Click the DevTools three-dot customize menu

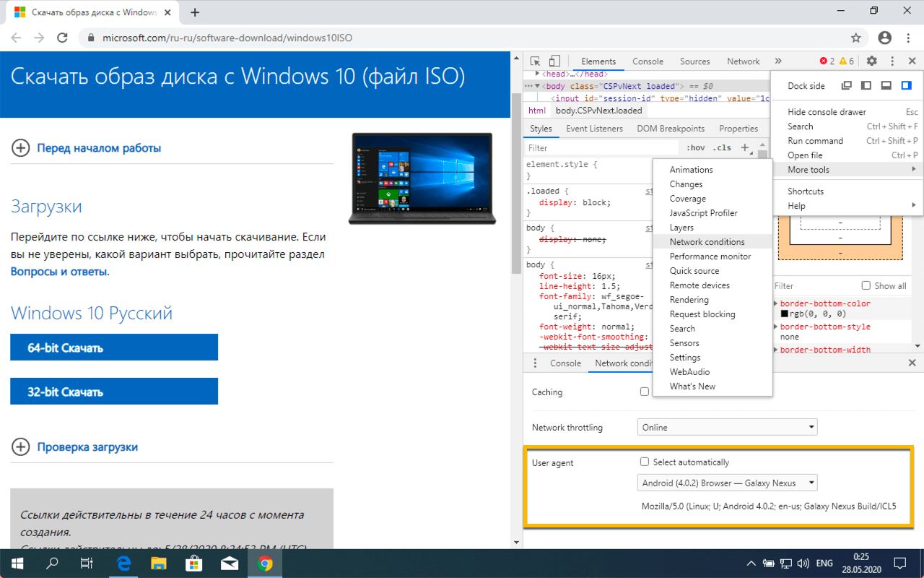coord(892,61)
